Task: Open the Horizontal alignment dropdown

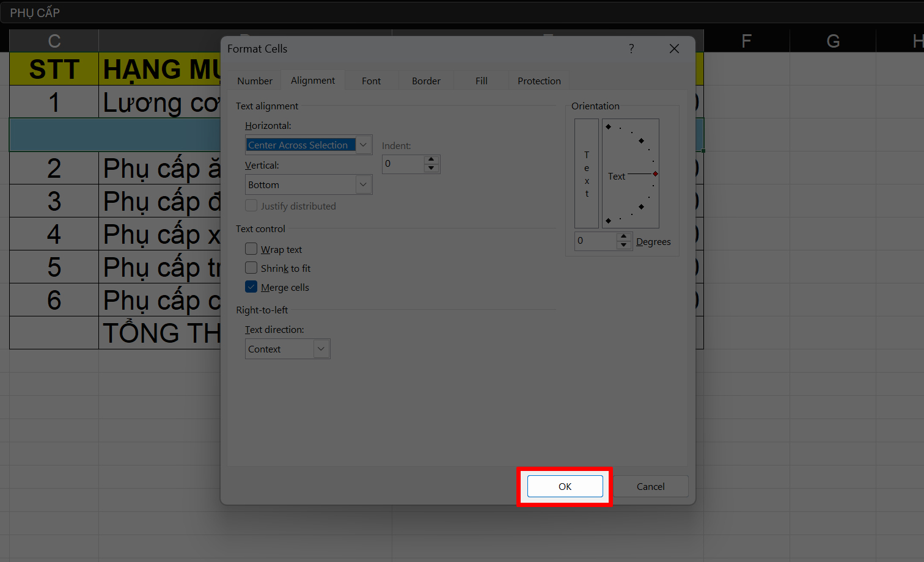Action: click(x=363, y=145)
